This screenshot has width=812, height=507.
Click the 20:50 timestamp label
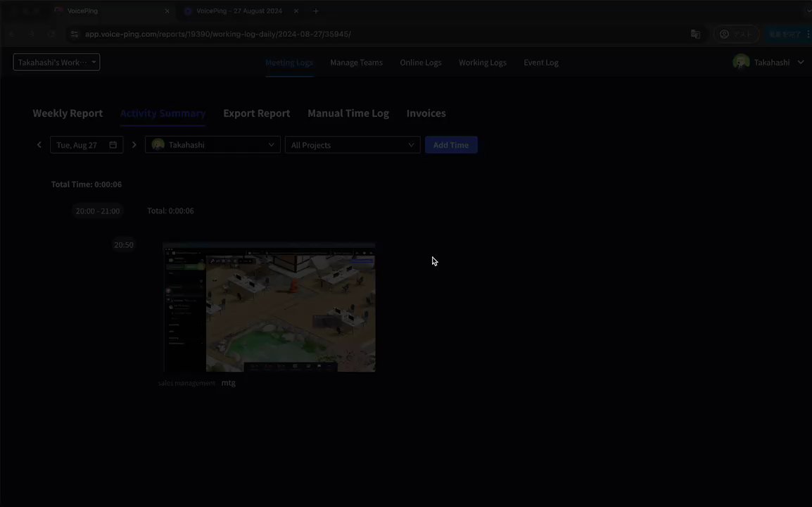(124, 244)
